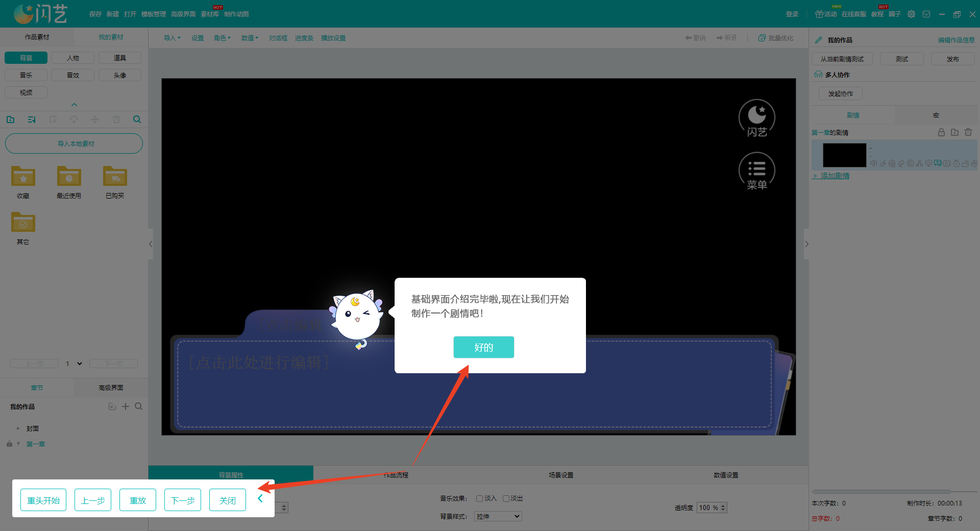This screenshot has height=531, width=980.
Task: Open settings with the gear icon in title bar
Action: (911, 14)
